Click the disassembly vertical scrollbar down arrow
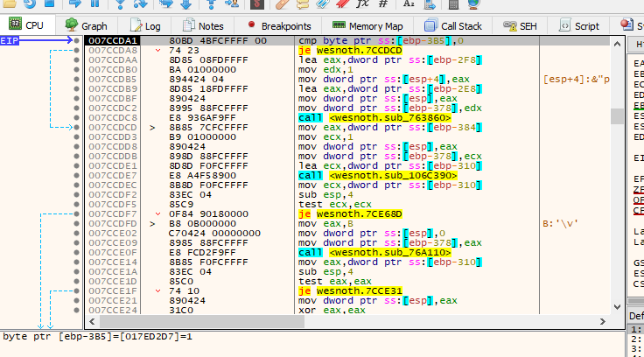644x357 pixels. click(617, 307)
